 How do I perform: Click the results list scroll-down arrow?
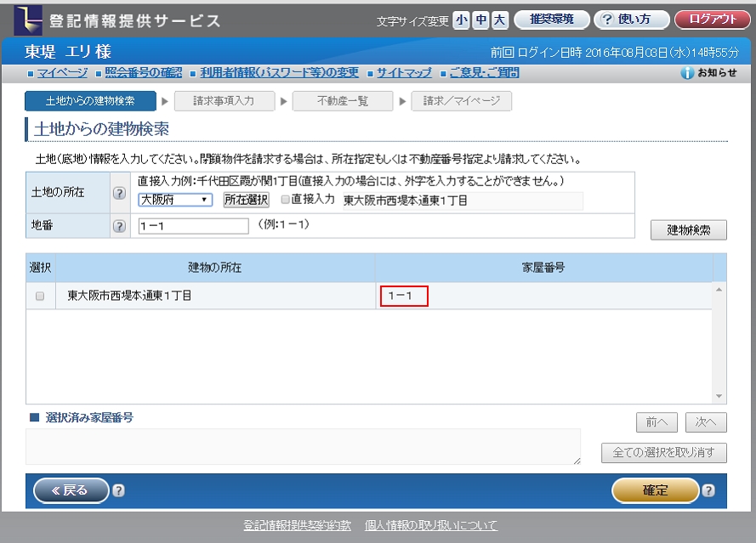tap(719, 396)
